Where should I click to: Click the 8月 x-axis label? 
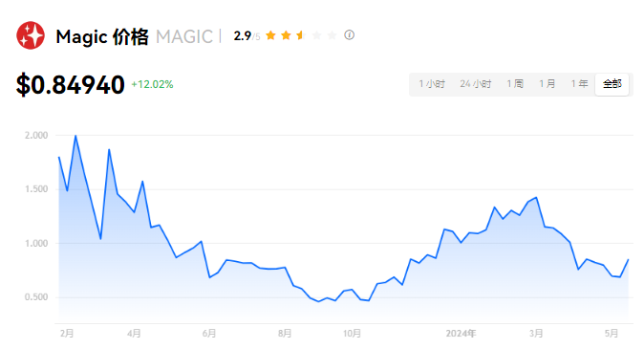pos(285,333)
